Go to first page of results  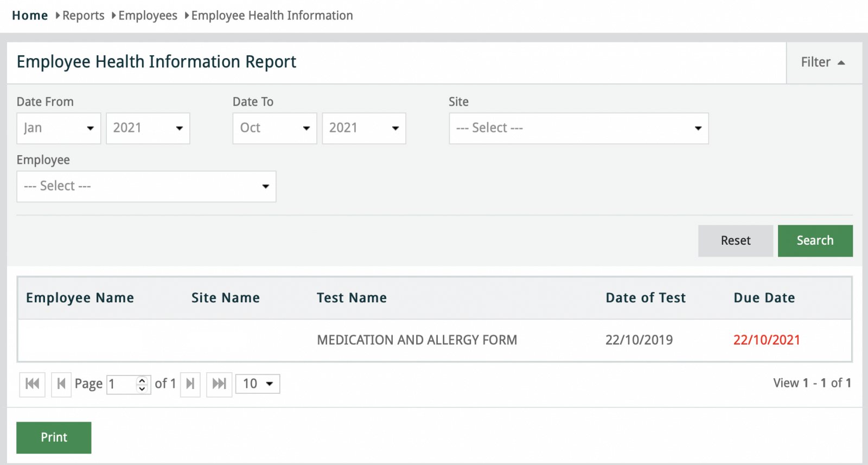32,384
